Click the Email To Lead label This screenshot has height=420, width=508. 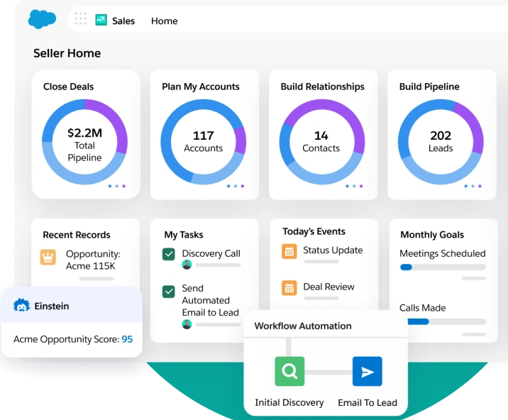click(368, 402)
